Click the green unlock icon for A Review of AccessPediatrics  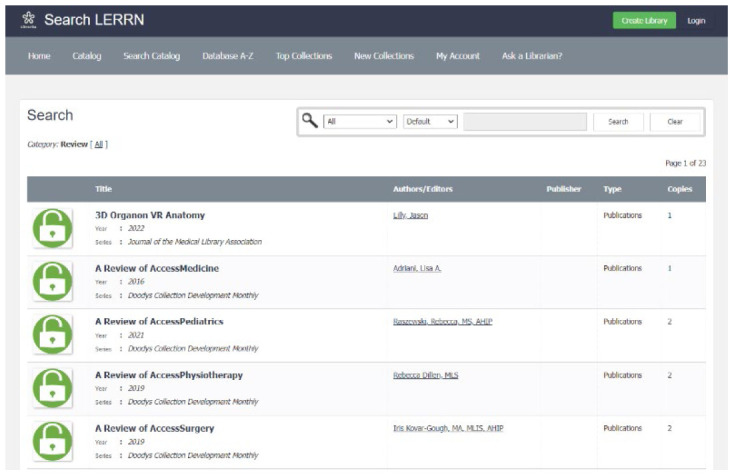(52, 335)
